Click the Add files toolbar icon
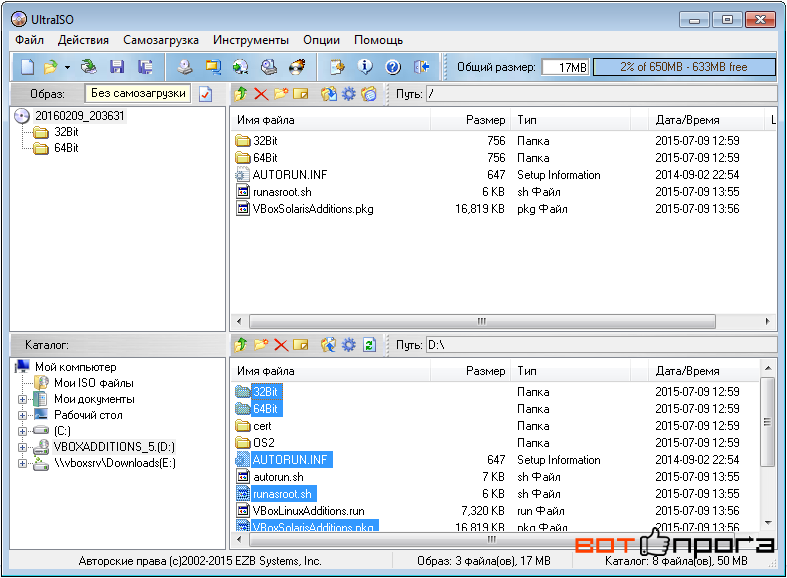Image resolution: width=787 pixels, height=578 pixels. click(x=337, y=67)
